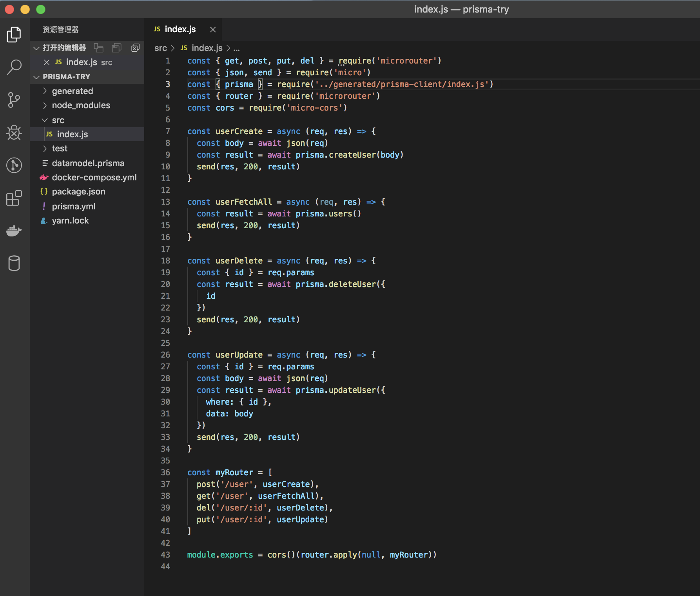700x596 pixels.
Task: Close index.js in open editors list
Action: (x=47, y=62)
